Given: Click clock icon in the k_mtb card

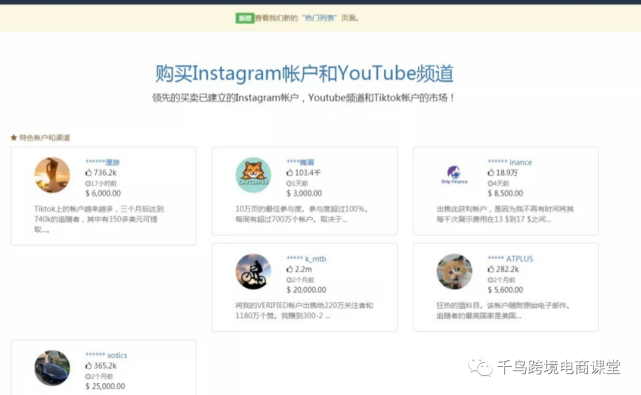Looking at the screenshot, I should pos(289,280).
